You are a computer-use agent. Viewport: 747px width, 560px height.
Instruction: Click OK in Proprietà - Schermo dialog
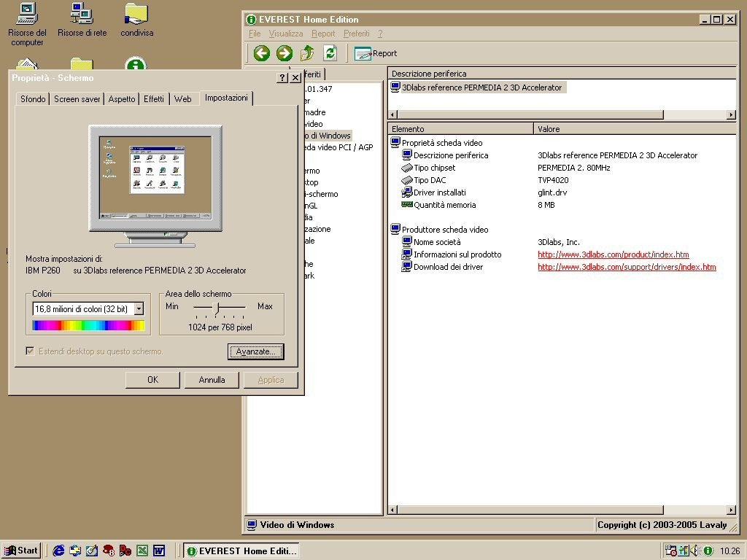pos(153,379)
